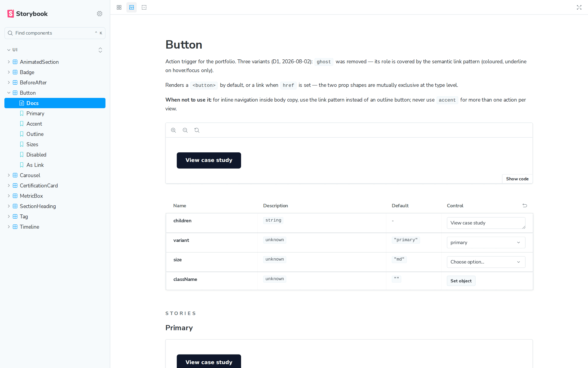Click View case study preview button
This screenshot has height=368, width=588.
tap(209, 160)
